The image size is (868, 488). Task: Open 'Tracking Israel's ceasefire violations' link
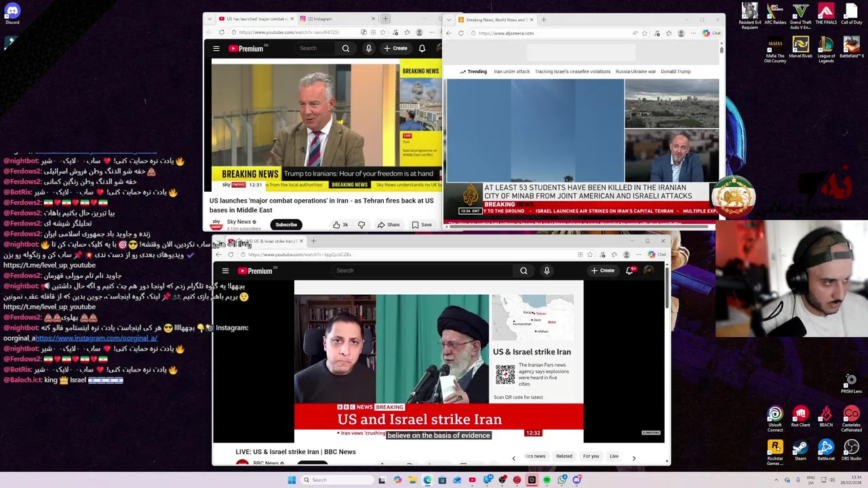pyautogui.click(x=572, y=71)
